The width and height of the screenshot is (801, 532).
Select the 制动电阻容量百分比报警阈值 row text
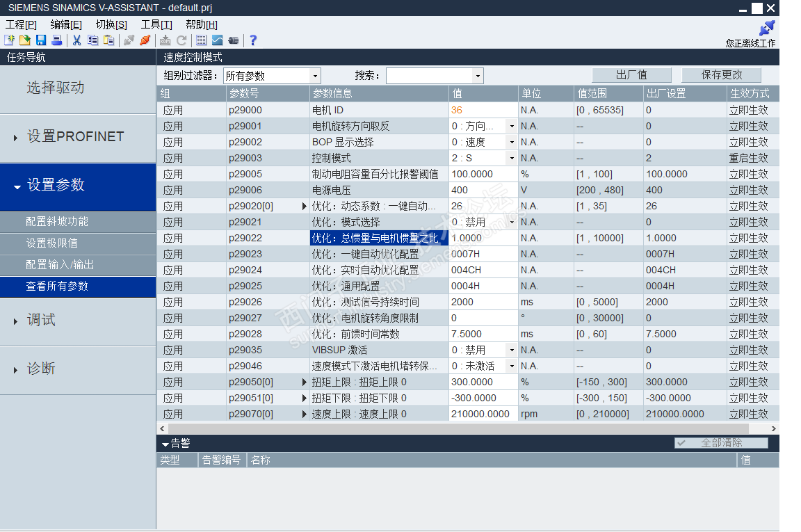tap(375, 175)
